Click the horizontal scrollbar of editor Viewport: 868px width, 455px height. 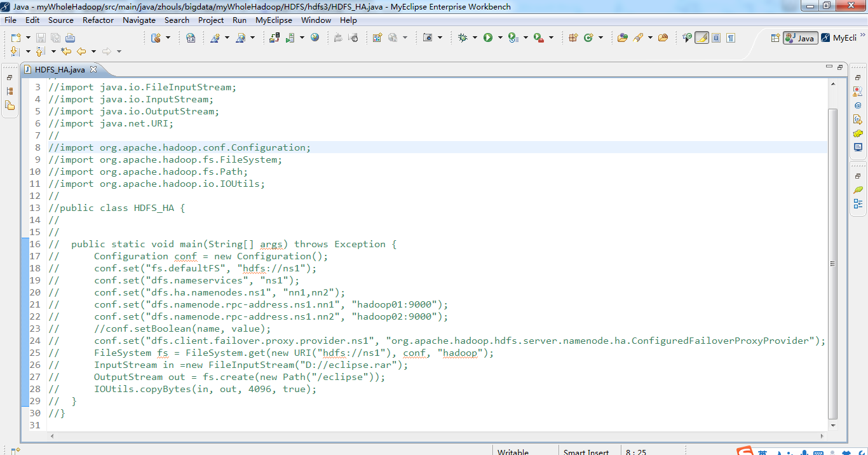pos(436,436)
